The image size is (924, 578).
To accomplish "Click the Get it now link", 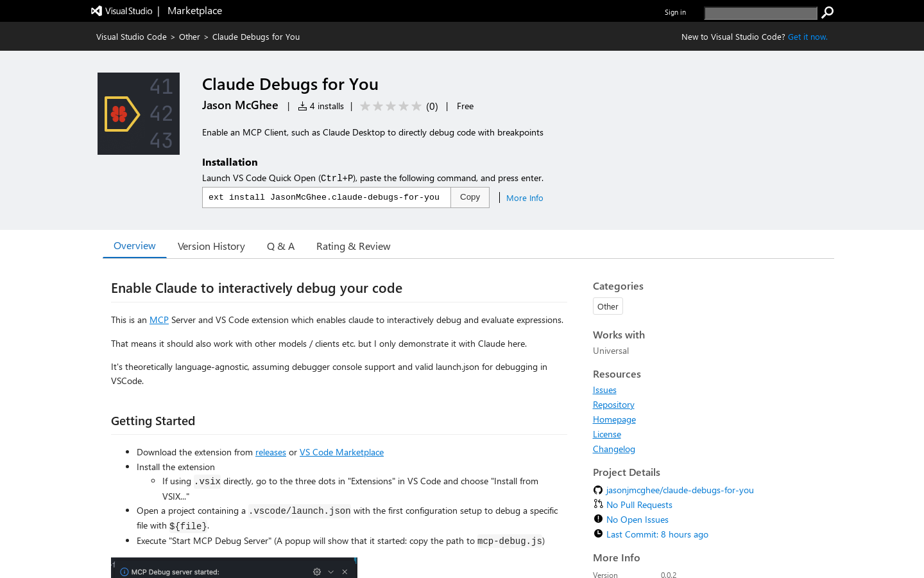I will pyautogui.click(x=807, y=37).
